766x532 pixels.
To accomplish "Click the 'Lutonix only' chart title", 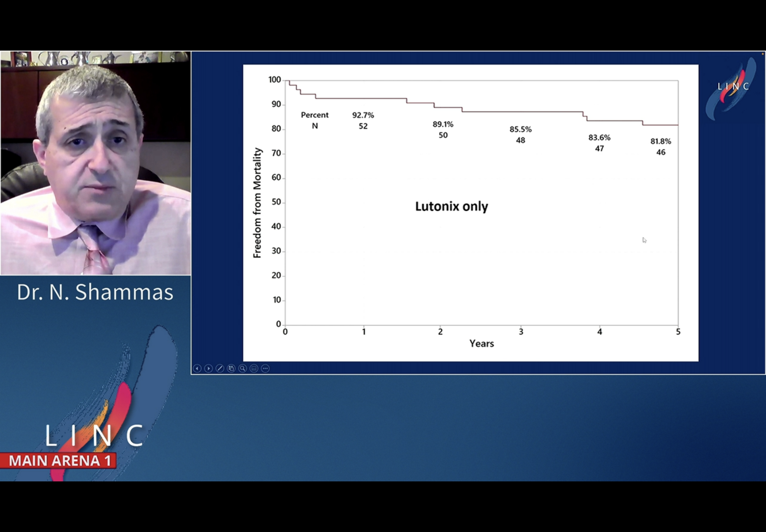I will click(x=451, y=206).
